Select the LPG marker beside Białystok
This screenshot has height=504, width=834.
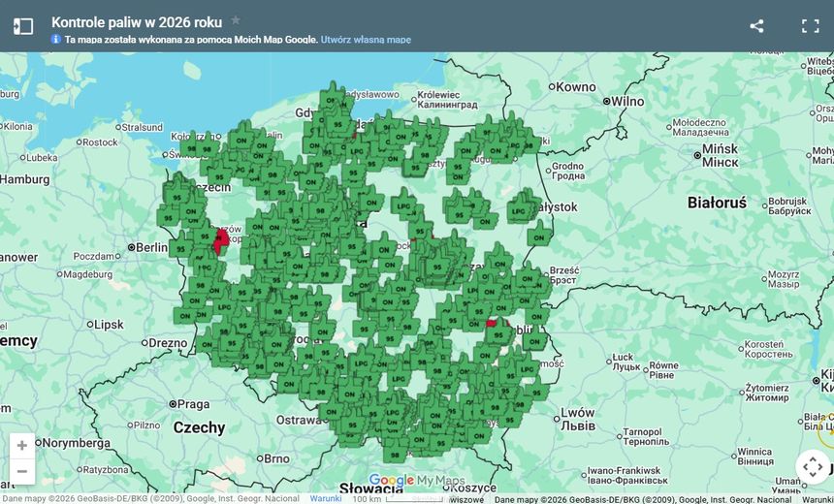(x=519, y=209)
